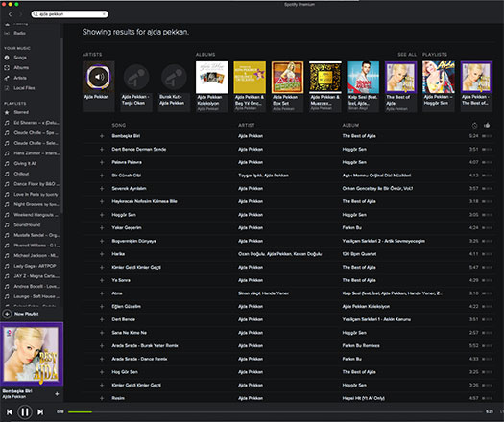Add Boşvermişim Dünyaya with its plus icon
Image resolution: width=504 pixels, height=422 pixels.
[x=102, y=241]
